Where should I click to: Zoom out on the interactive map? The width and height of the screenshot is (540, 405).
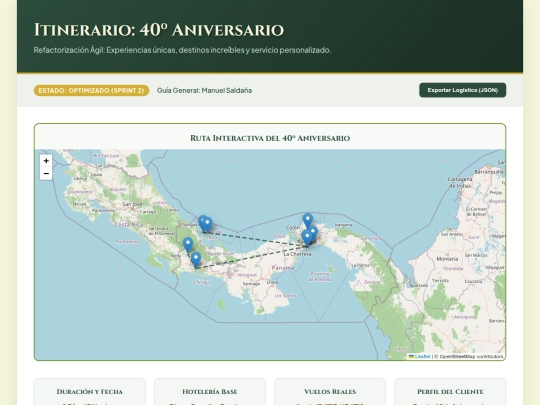click(46, 173)
